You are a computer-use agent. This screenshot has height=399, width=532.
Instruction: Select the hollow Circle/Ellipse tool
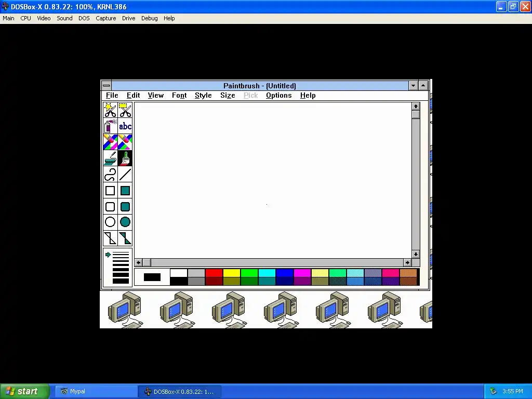tap(110, 222)
